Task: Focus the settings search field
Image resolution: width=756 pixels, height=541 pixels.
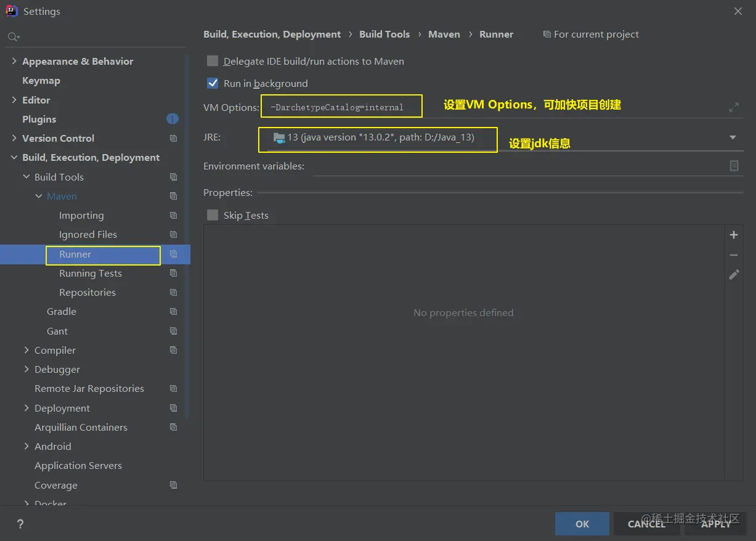Action: point(96,38)
